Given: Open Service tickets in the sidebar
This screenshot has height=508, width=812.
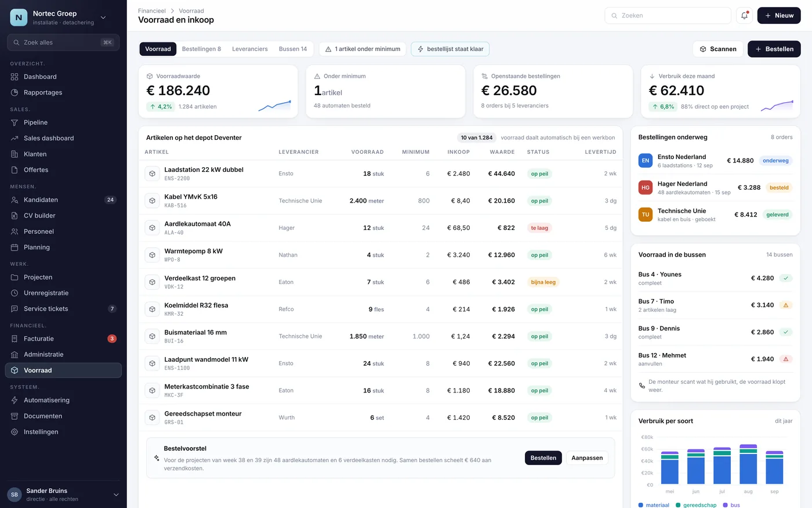Looking at the screenshot, I should (x=63, y=309).
